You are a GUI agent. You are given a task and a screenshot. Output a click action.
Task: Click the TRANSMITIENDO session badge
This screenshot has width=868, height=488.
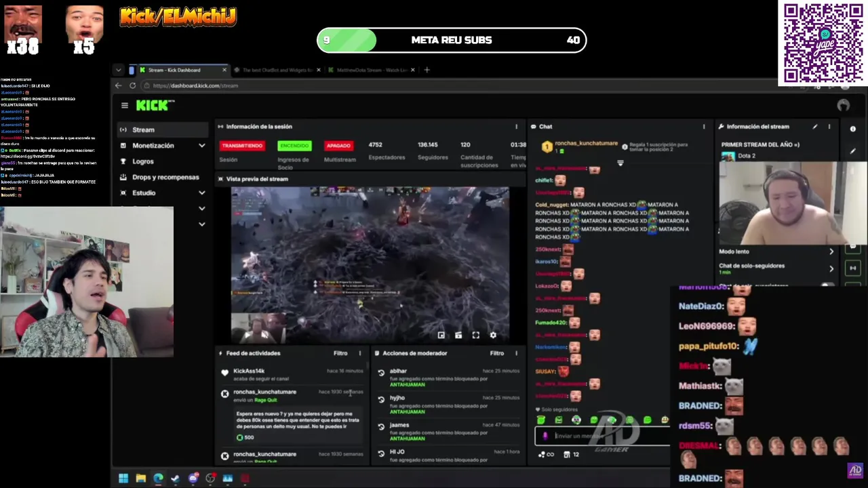242,146
